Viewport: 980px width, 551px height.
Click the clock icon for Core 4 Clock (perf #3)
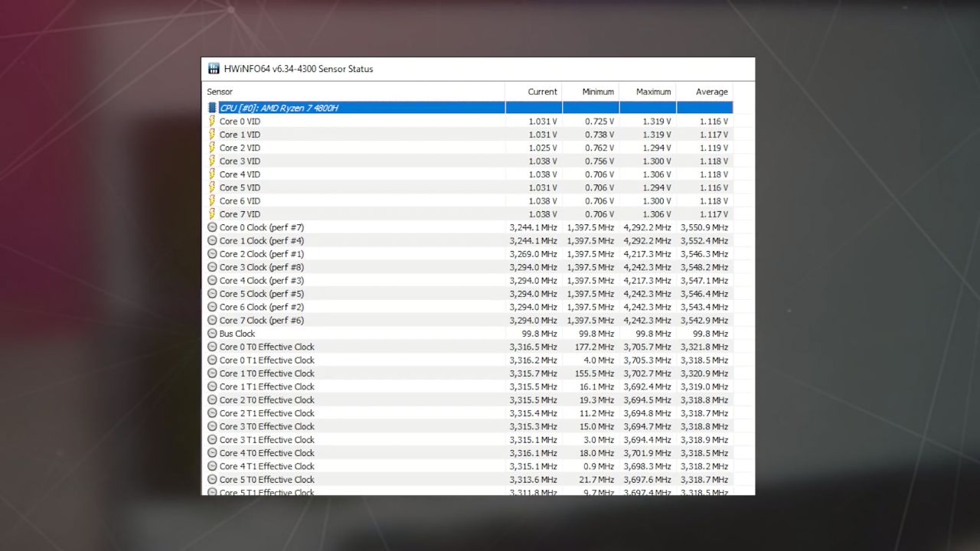(x=212, y=281)
